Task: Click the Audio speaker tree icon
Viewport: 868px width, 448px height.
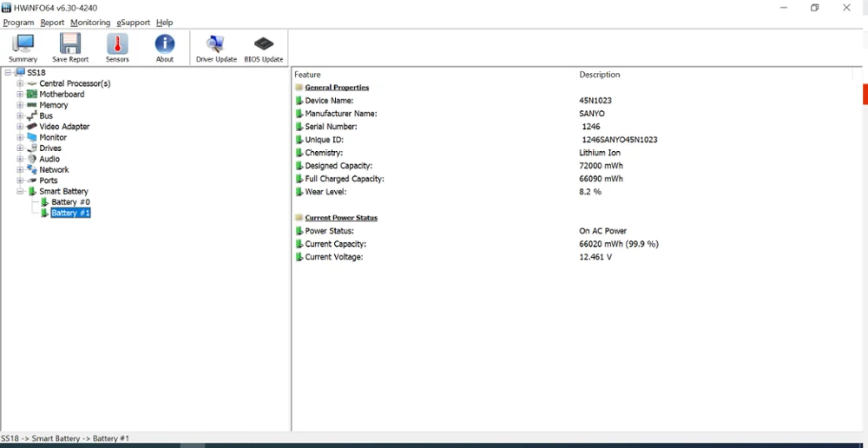Action: (x=31, y=159)
